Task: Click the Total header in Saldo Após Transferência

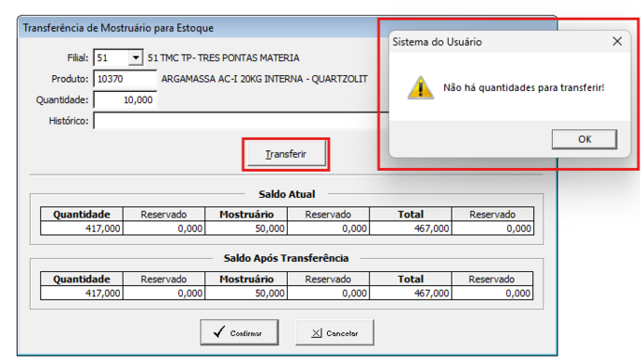Action: (x=411, y=279)
